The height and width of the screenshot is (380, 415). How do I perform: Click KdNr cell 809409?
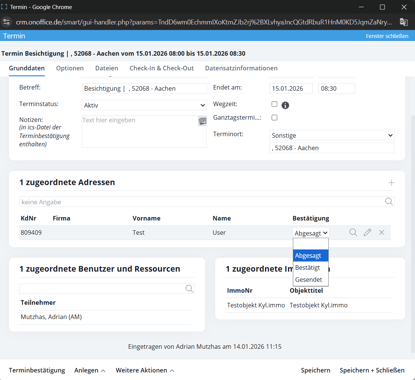coord(31,233)
